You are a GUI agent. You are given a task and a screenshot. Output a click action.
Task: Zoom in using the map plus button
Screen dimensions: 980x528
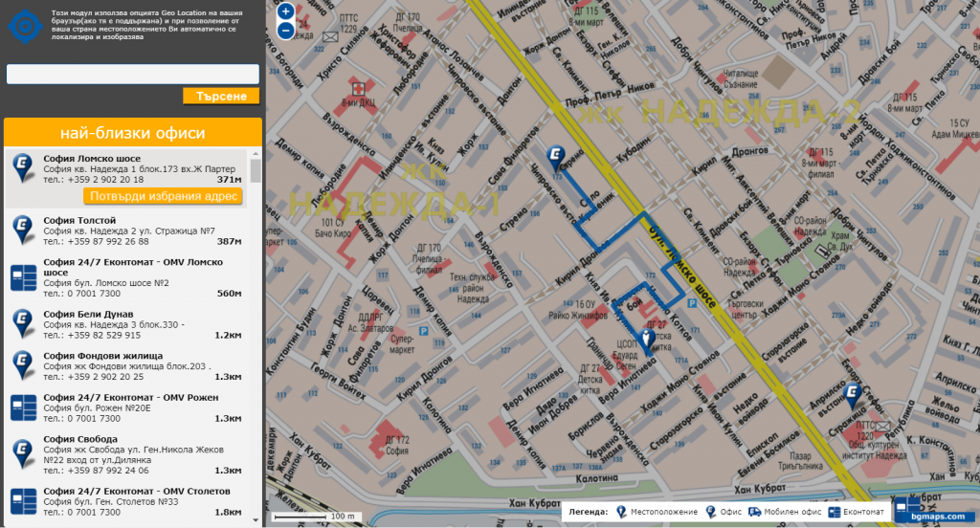point(285,11)
